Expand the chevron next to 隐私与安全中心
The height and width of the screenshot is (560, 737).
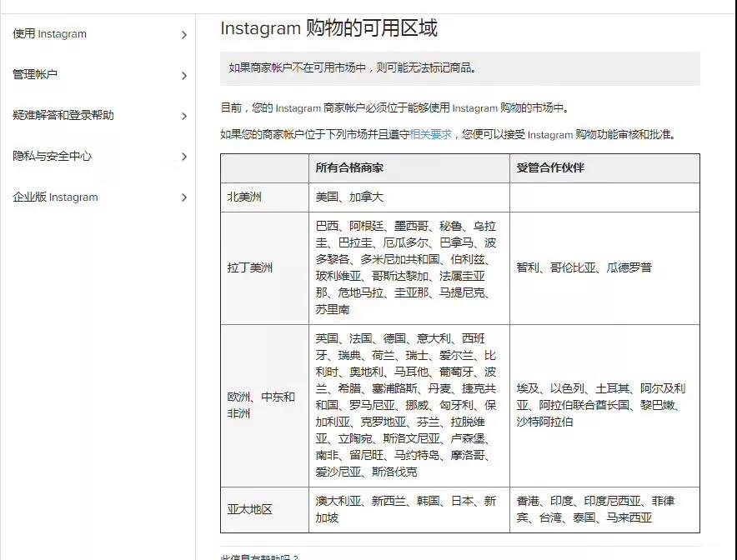point(184,157)
